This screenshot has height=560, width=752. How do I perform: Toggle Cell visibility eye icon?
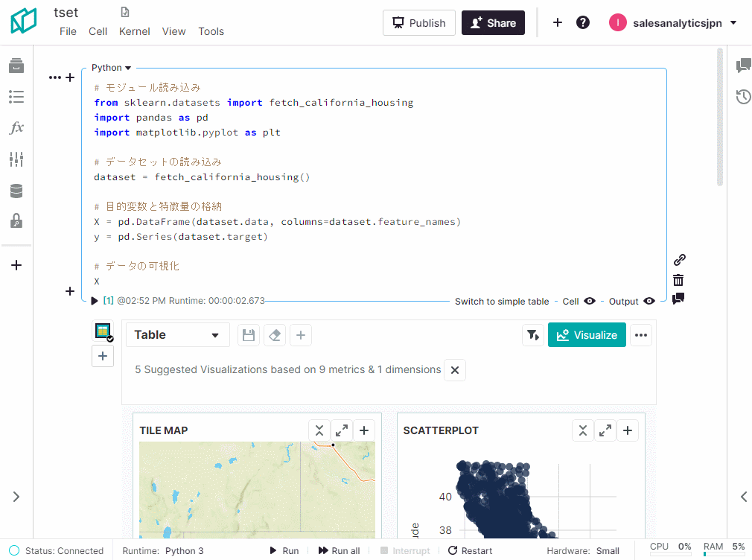click(x=590, y=301)
